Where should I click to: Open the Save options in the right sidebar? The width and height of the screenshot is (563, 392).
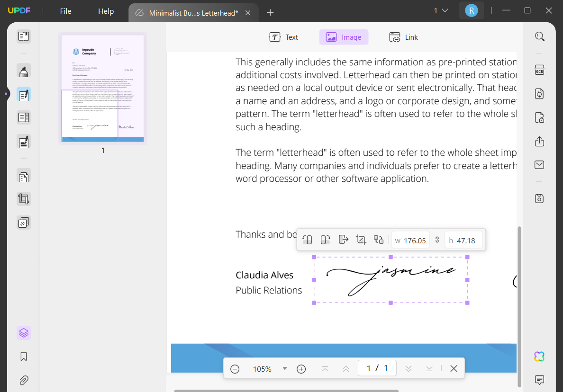(539, 198)
